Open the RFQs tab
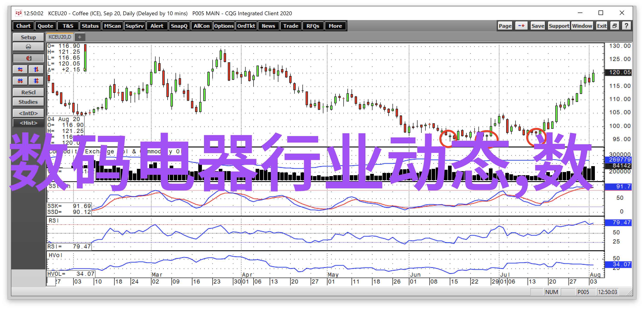This screenshot has width=644, height=309. pyautogui.click(x=312, y=25)
